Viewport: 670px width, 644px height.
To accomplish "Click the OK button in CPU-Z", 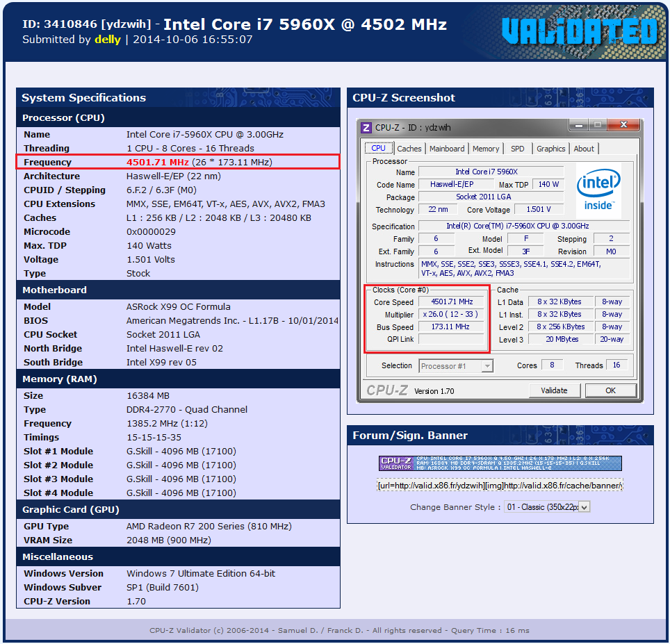I will (x=610, y=390).
